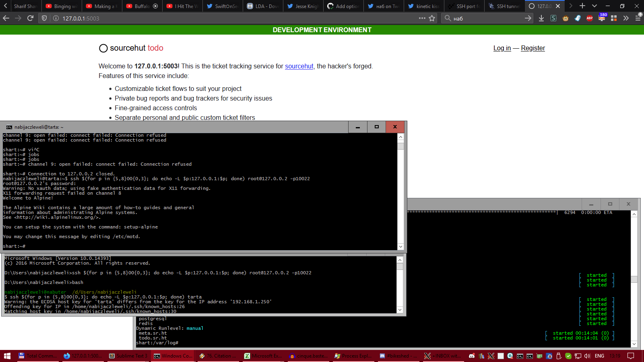Open the Firefox hamburger menu
The height and width of the screenshot is (362, 644).
[x=638, y=18]
